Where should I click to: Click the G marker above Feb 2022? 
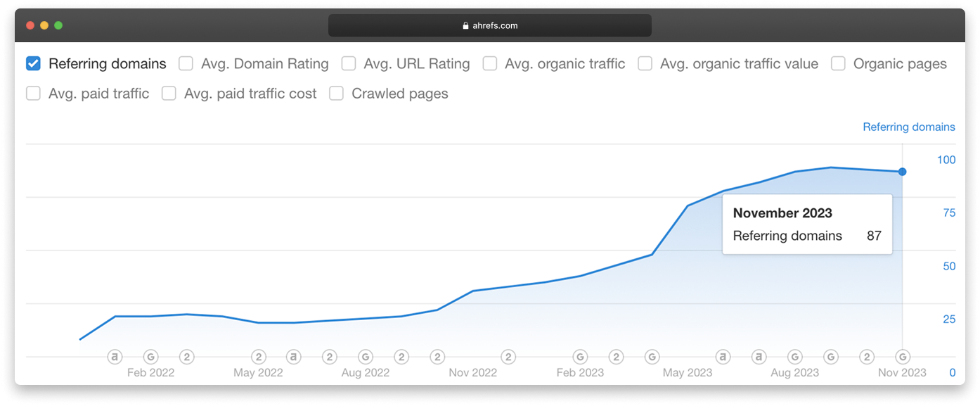pos(150,357)
